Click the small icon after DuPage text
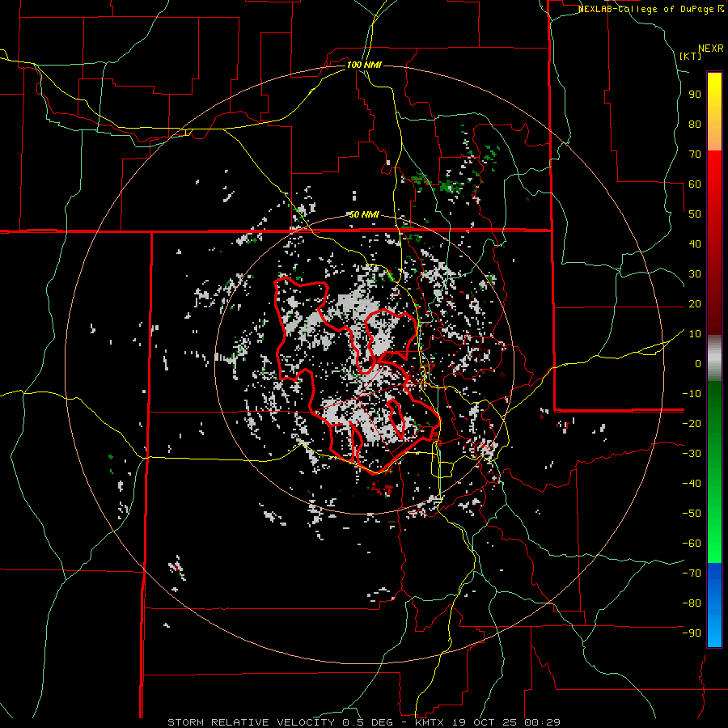The height and width of the screenshot is (728, 728). pyautogui.click(x=720, y=9)
